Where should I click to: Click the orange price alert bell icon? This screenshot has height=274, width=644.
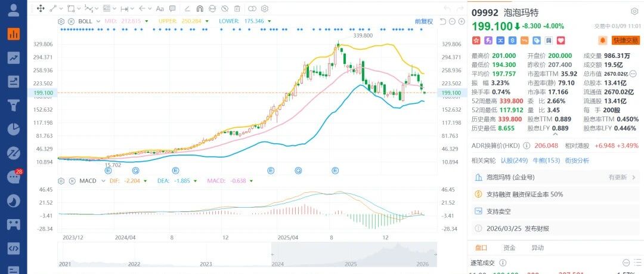click(x=603, y=41)
